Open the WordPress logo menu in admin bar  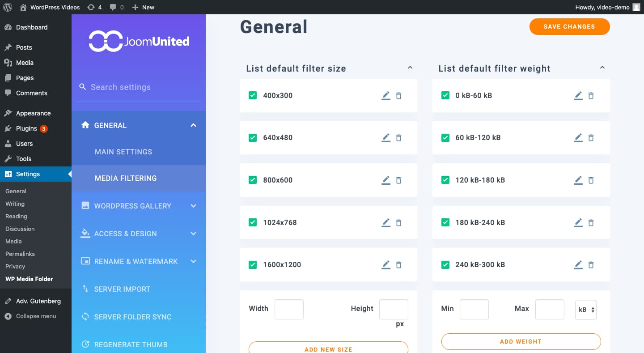click(x=7, y=7)
